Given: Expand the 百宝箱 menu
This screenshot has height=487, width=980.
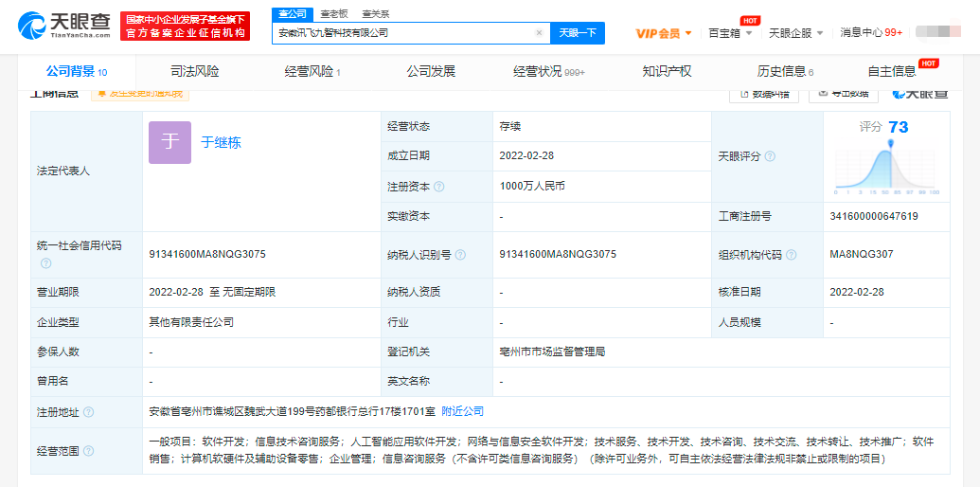Looking at the screenshot, I should (730, 33).
